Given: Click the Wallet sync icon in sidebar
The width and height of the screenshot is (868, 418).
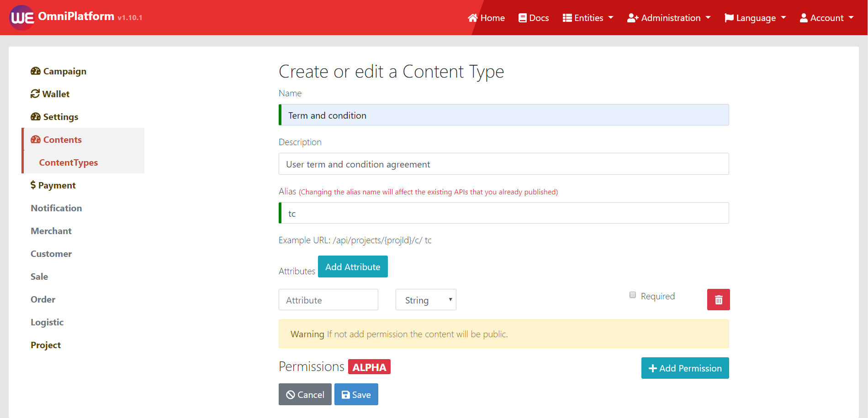Looking at the screenshot, I should (x=35, y=94).
